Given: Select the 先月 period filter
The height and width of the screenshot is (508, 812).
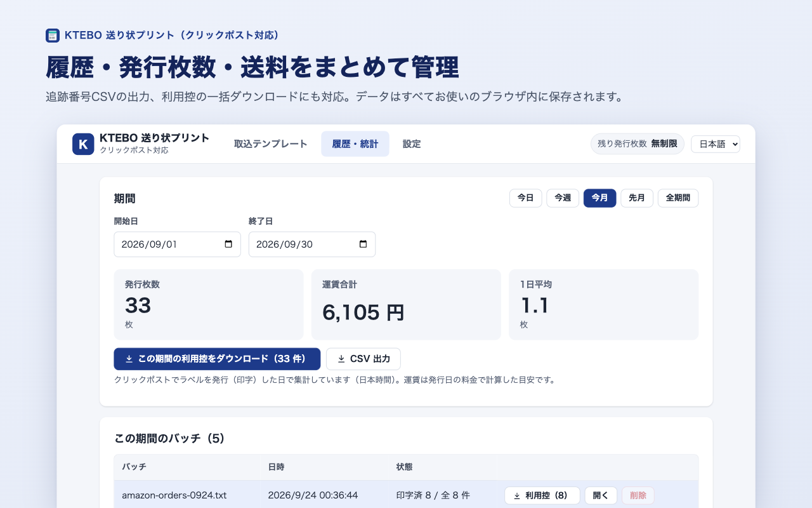Looking at the screenshot, I should (637, 198).
